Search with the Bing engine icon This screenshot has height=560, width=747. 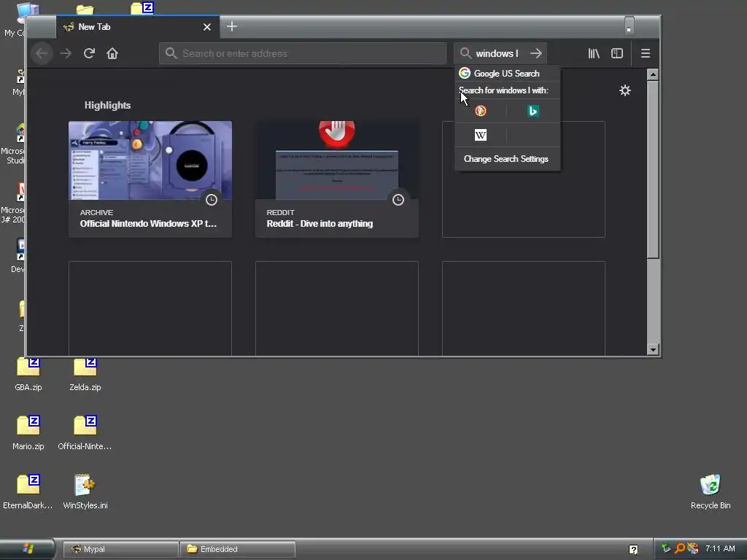533,111
